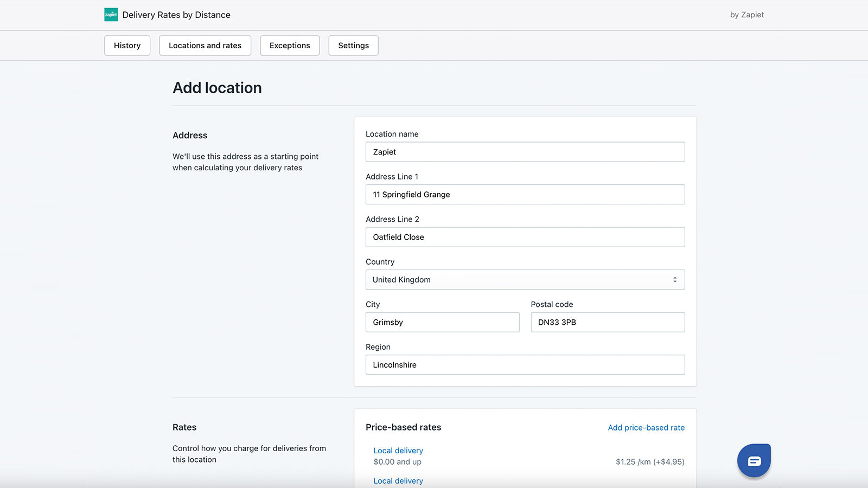Click the Add location page heading
Screen dimensions: 868x488
[x=217, y=88]
